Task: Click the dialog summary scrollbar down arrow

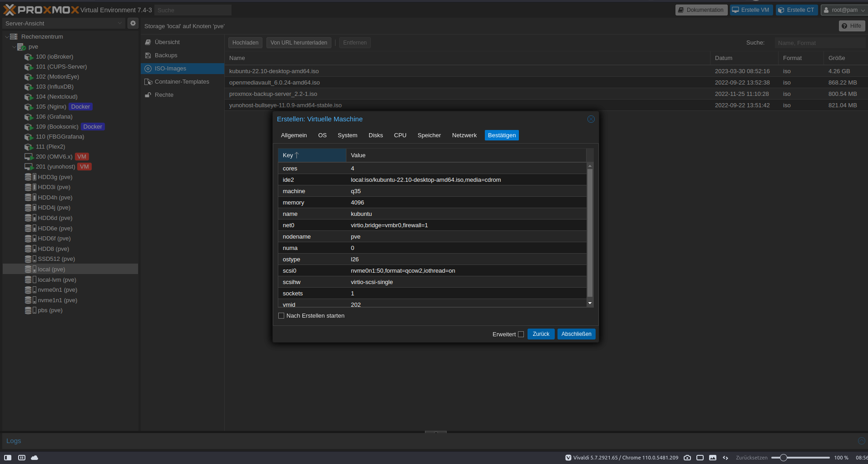Action: tap(590, 303)
